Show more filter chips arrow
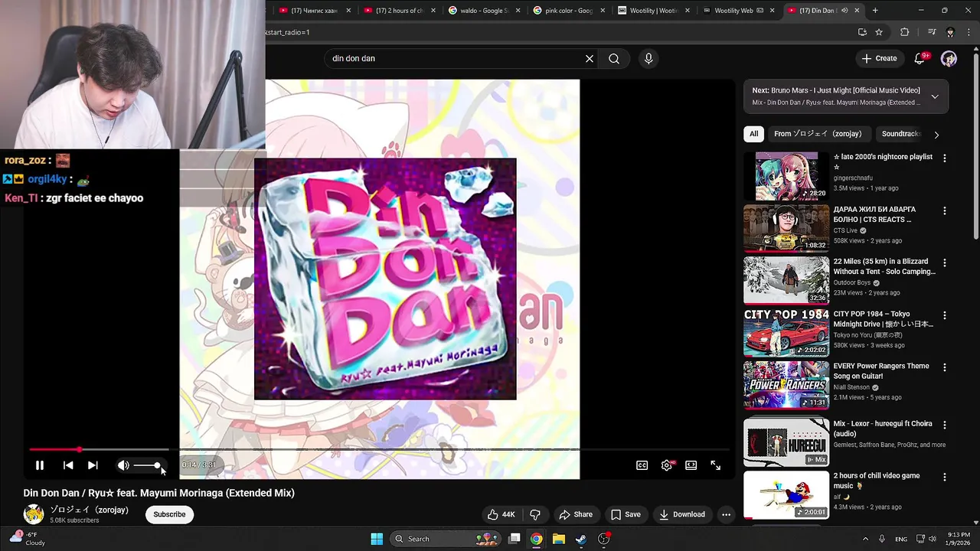 [x=936, y=135]
